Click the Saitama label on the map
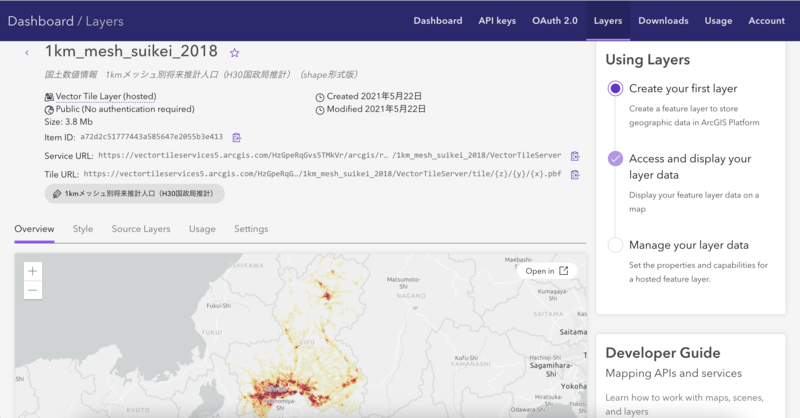 [573, 332]
